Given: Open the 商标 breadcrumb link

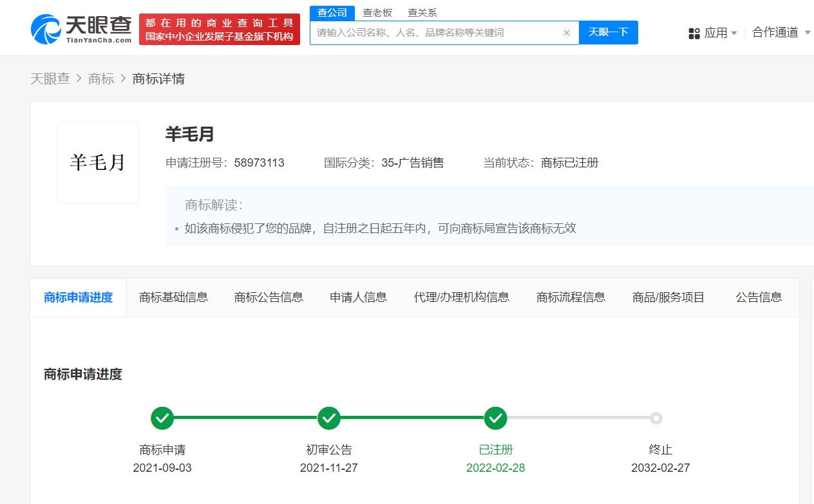Looking at the screenshot, I should (x=100, y=79).
